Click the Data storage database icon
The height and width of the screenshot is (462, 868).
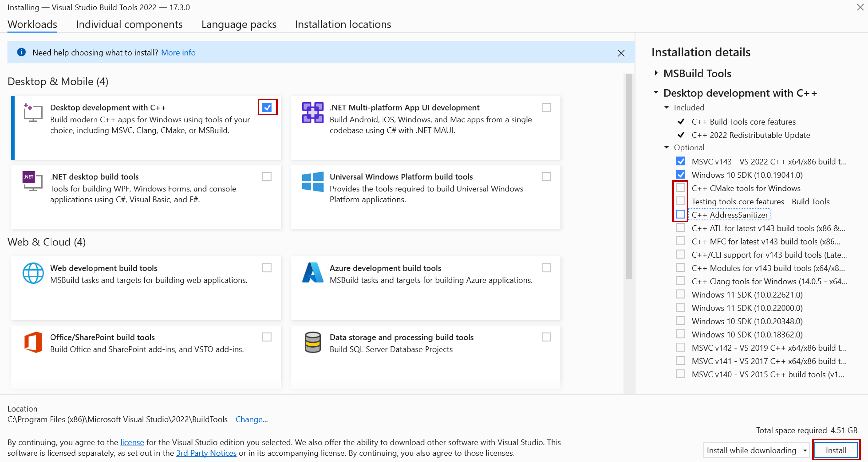[x=312, y=342]
